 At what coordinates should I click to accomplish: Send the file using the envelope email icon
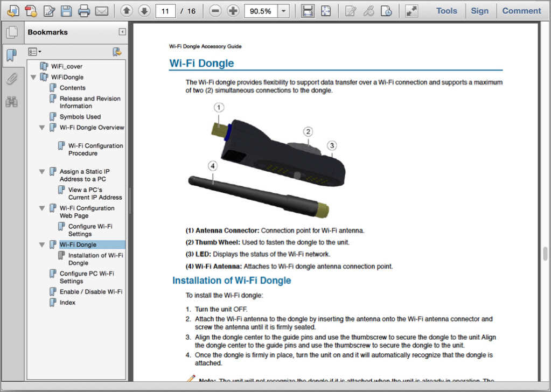(101, 11)
